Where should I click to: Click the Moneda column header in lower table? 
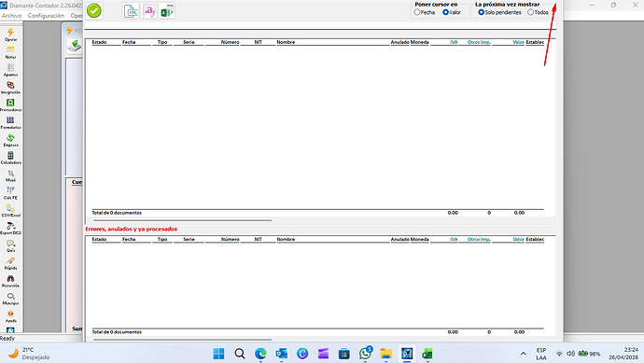coord(420,240)
